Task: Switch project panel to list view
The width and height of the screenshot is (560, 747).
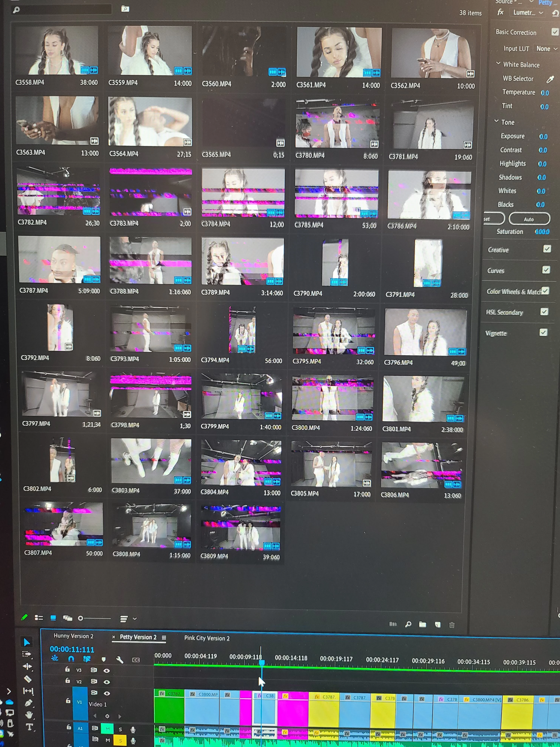Action: pyautogui.click(x=39, y=618)
